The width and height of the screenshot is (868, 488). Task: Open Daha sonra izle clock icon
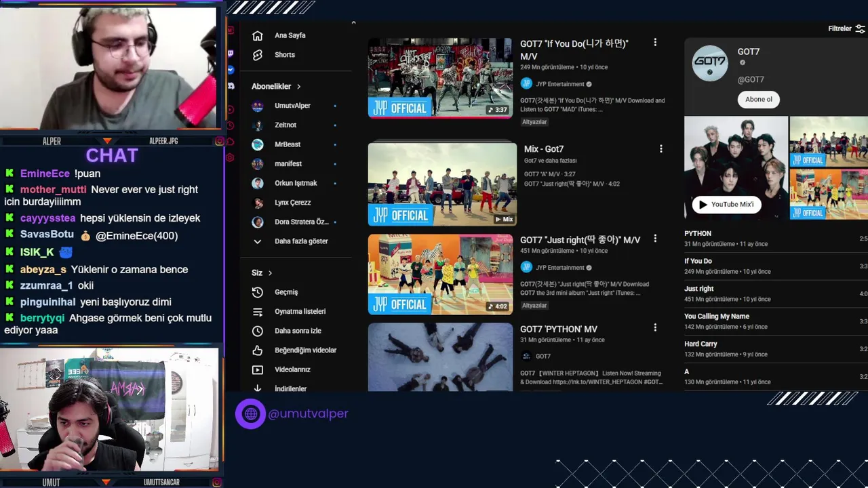coord(258,331)
